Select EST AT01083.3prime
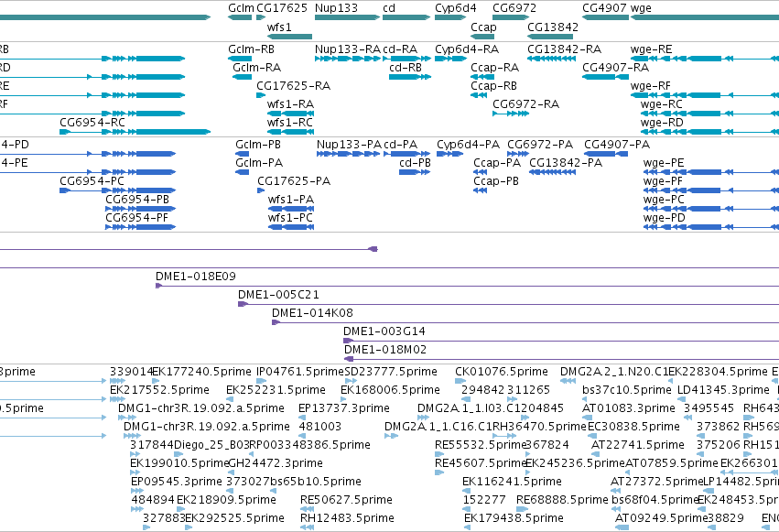 point(629,408)
